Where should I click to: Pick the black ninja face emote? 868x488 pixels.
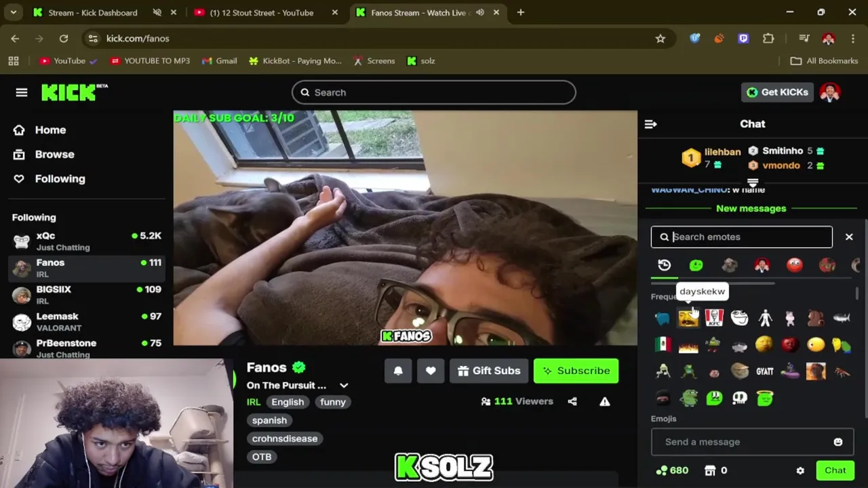[x=663, y=399]
